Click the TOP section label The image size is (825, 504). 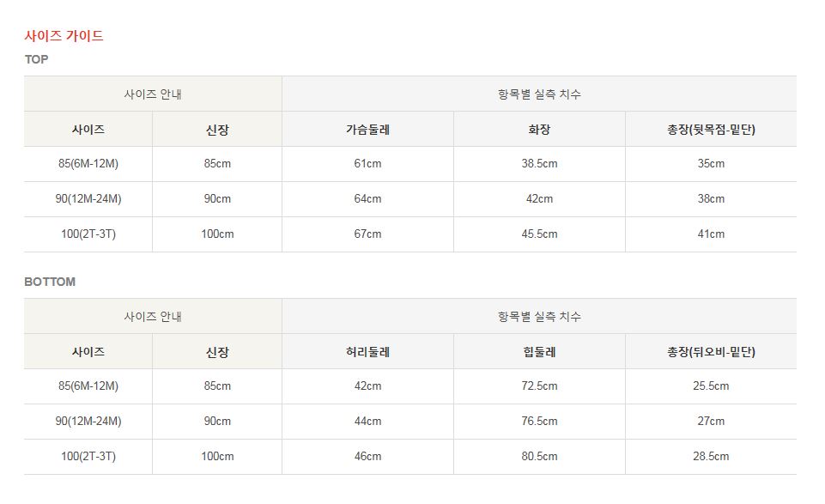(x=37, y=59)
